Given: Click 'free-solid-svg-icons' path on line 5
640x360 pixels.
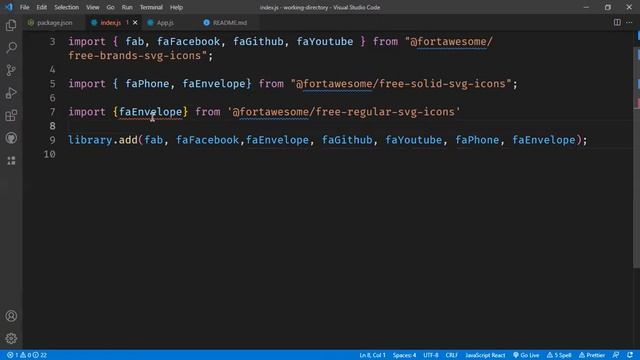Looking at the screenshot, I should pos(442,84).
